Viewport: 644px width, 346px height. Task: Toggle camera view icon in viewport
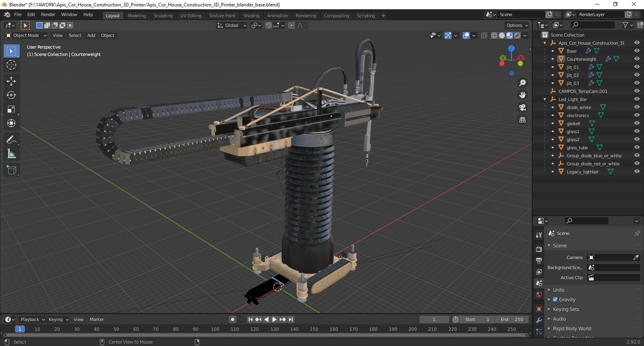point(522,107)
